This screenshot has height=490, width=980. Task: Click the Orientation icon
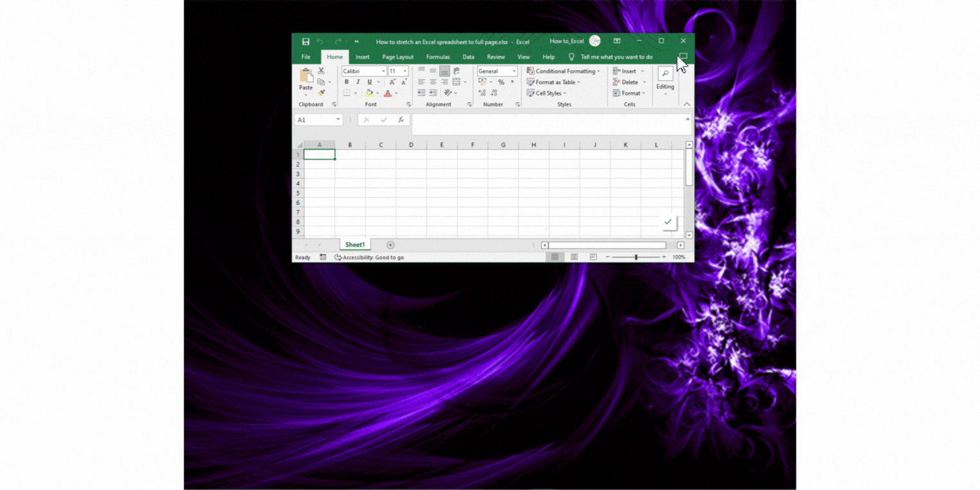448,93
